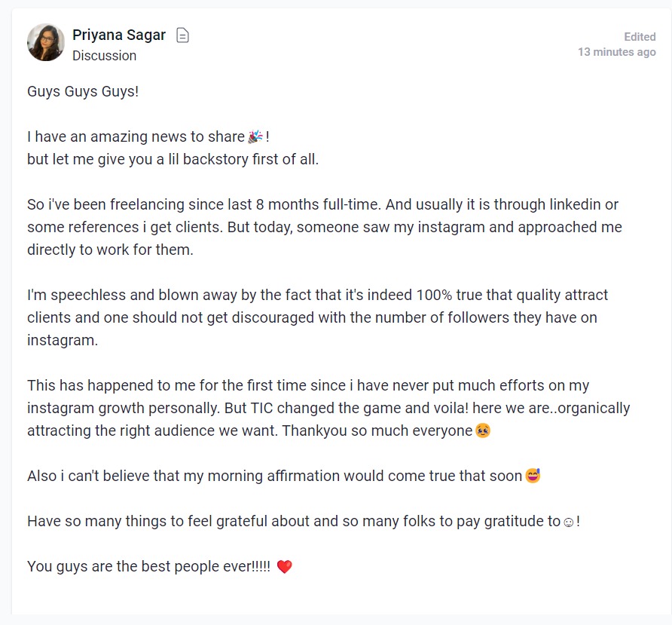This screenshot has width=672, height=625.
Task: Click the grinning sweat emoji after soon
Action: 533,475
